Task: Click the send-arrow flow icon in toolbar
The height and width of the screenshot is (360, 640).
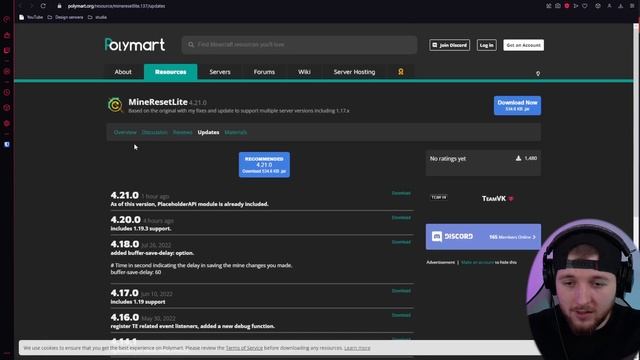Action: coord(576,6)
